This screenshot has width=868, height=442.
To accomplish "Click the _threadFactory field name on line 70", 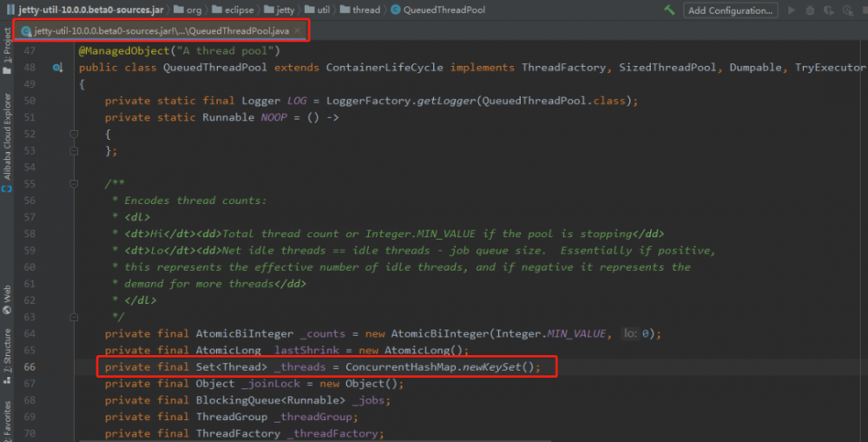I will 332,433.
